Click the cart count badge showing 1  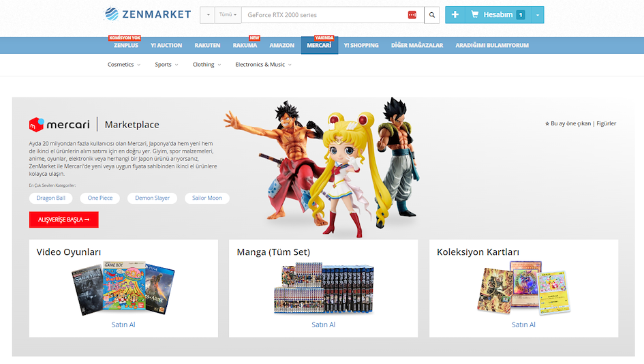tap(521, 15)
